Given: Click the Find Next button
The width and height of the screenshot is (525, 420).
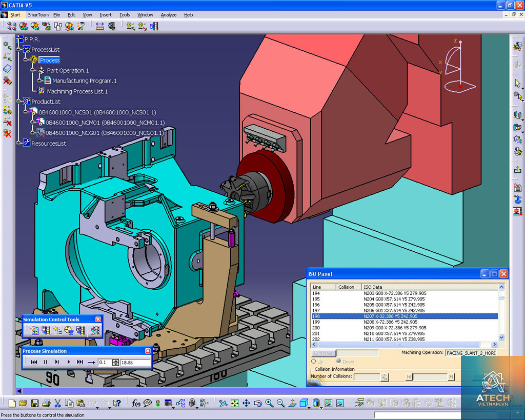Looking at the screenshot, I should (x=323, y=353).
